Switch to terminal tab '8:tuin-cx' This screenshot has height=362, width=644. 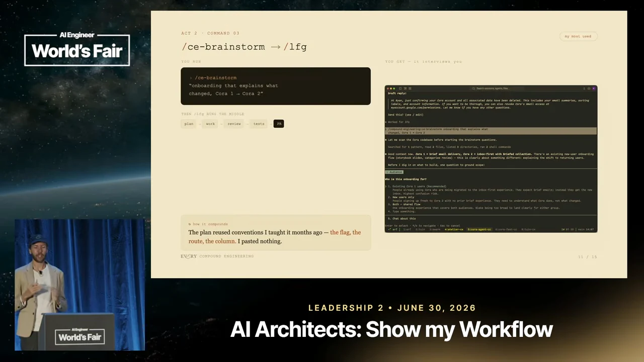528,229
